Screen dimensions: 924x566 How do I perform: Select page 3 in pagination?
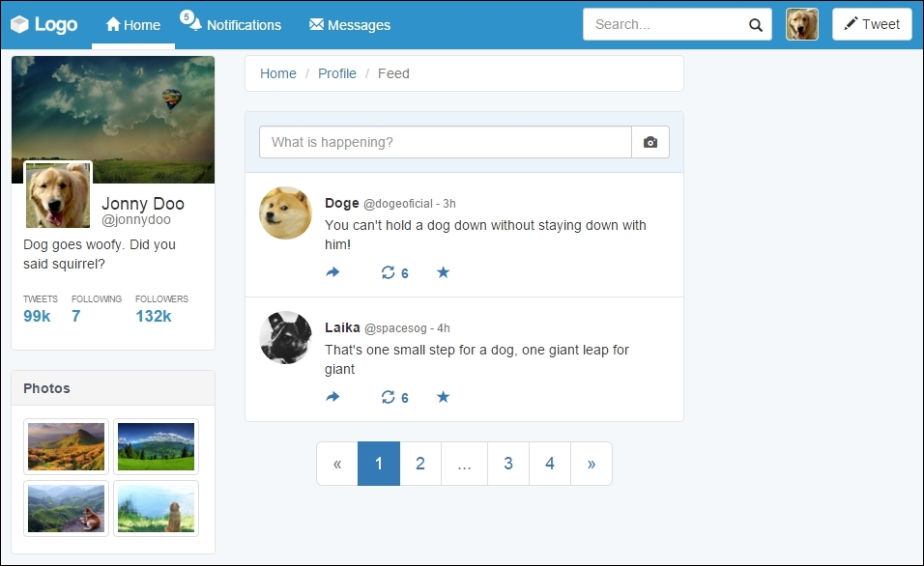(x=508, y=464)
